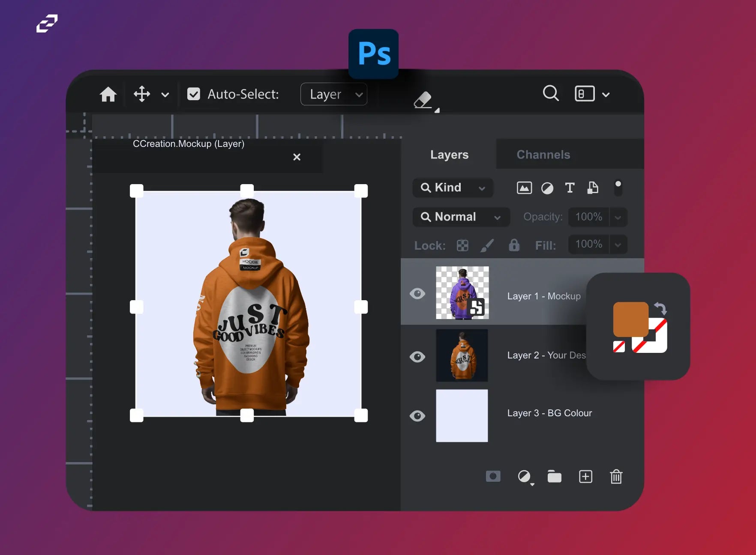This screenshot has width=756, height=555.
Task: Click the orange foreground color swatch
Action: point(630,319)
